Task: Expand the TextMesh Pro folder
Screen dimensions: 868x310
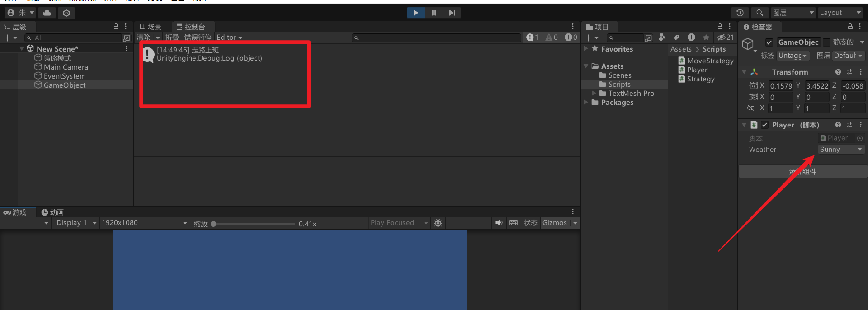Action: 594,93
